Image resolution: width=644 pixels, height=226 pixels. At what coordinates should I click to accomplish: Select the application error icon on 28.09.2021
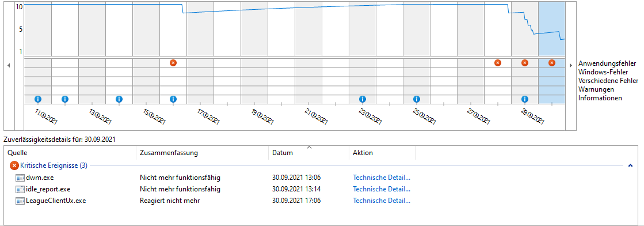point(498,63)
